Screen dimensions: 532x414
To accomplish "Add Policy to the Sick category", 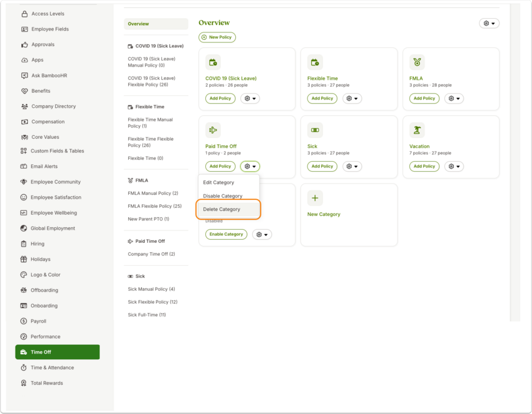I will click(322, 166).
